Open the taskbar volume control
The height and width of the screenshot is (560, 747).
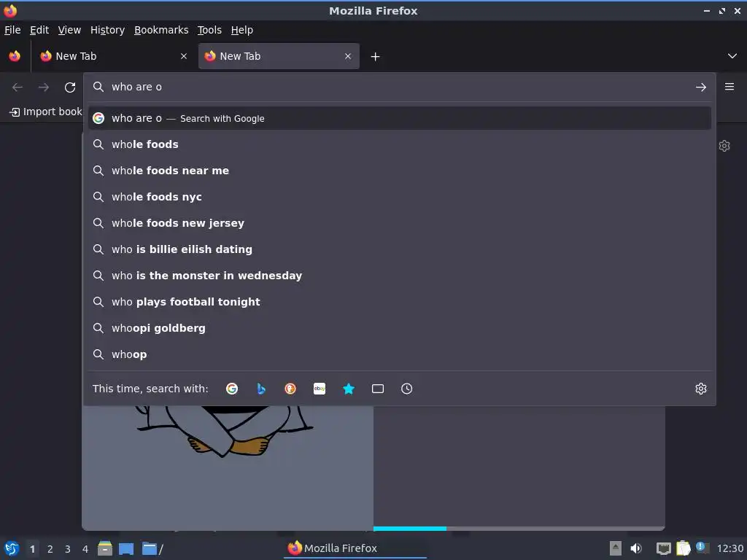pos(636,548)
